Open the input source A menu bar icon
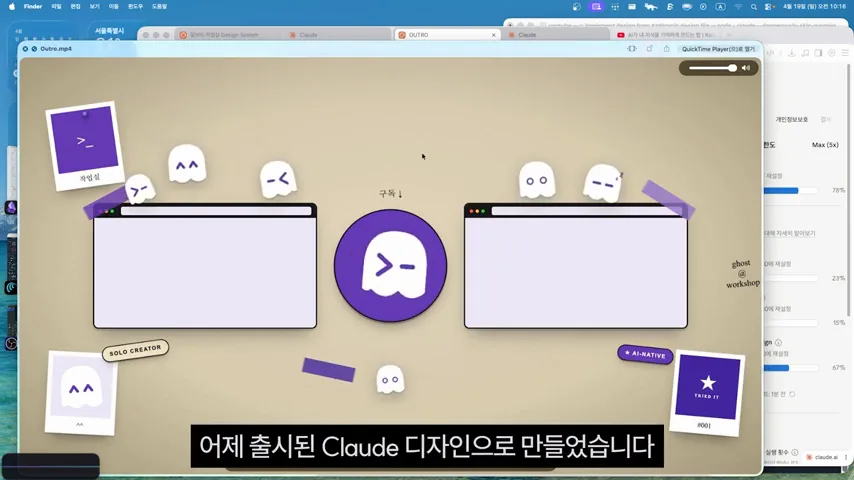This screenshot has width=854, height=480. (x=720, y=7)
